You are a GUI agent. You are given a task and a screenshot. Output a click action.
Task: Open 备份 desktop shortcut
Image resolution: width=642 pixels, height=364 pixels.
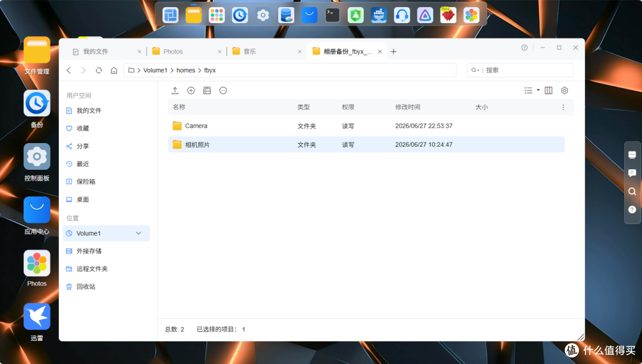tap(37, 109)
